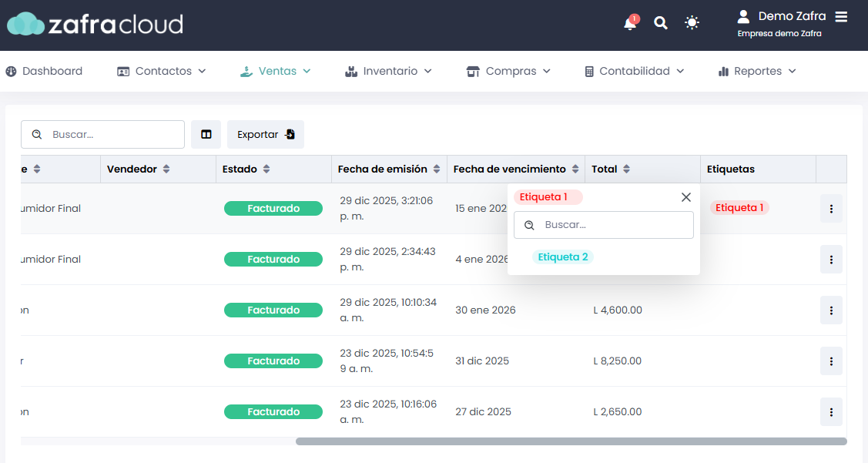
Task: Close the tag selector popup
Action: pos(686,197)
